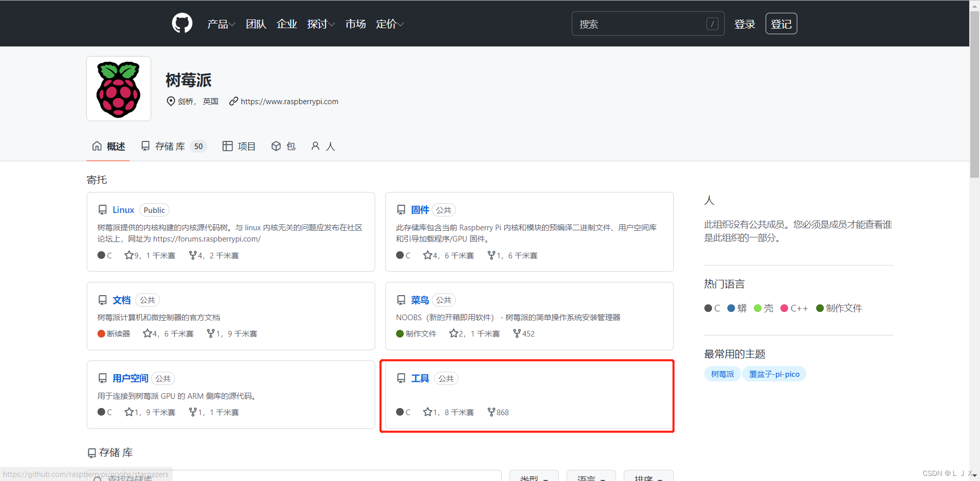Expand the 定价 dropdown menu
Screen dimensions: 980x481
pyautogui.click(x=390, y=24)
